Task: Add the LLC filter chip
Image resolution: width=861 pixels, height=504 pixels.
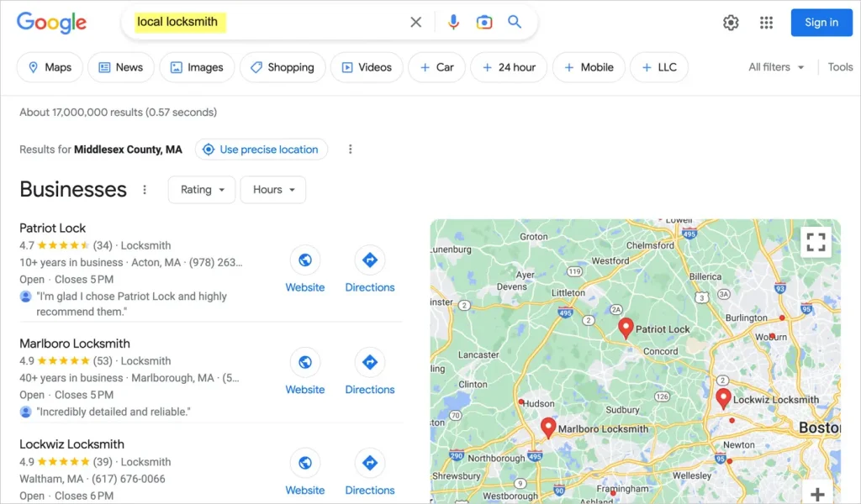Action: point(659,67)
